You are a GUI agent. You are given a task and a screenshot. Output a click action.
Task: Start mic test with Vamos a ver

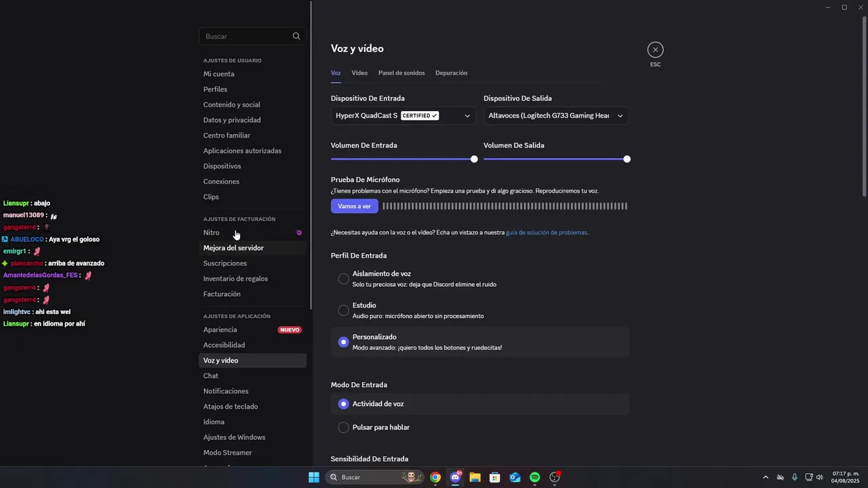coord(355,206)
